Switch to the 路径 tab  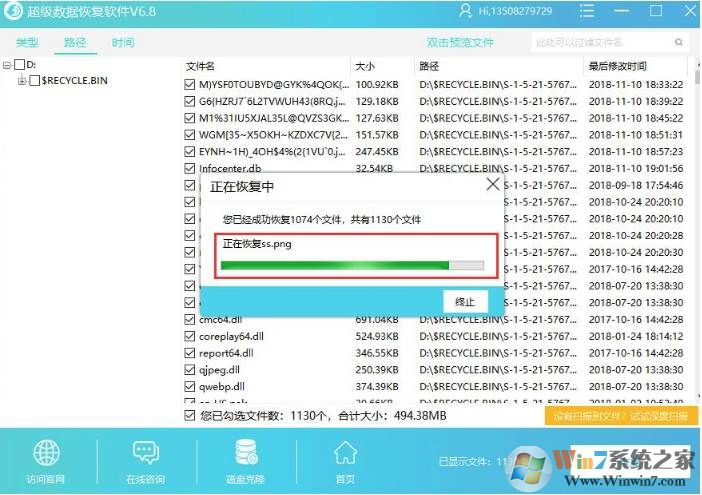[75, 43]
